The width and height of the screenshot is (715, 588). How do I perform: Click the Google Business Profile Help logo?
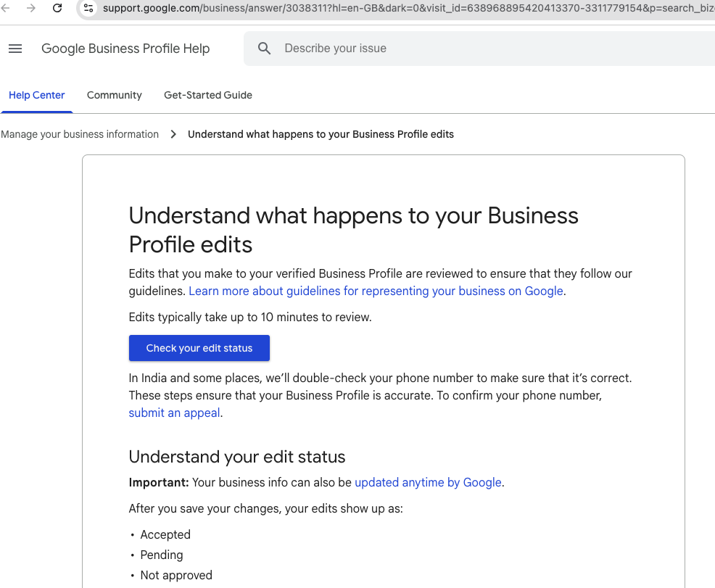coord(125,49)
